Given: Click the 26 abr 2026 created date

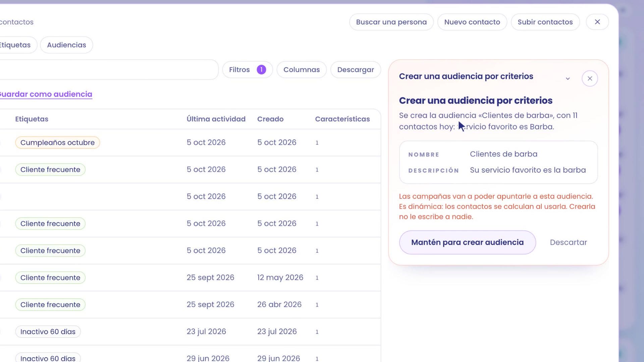Looking at the screenshot, I should tap(279, 304).
